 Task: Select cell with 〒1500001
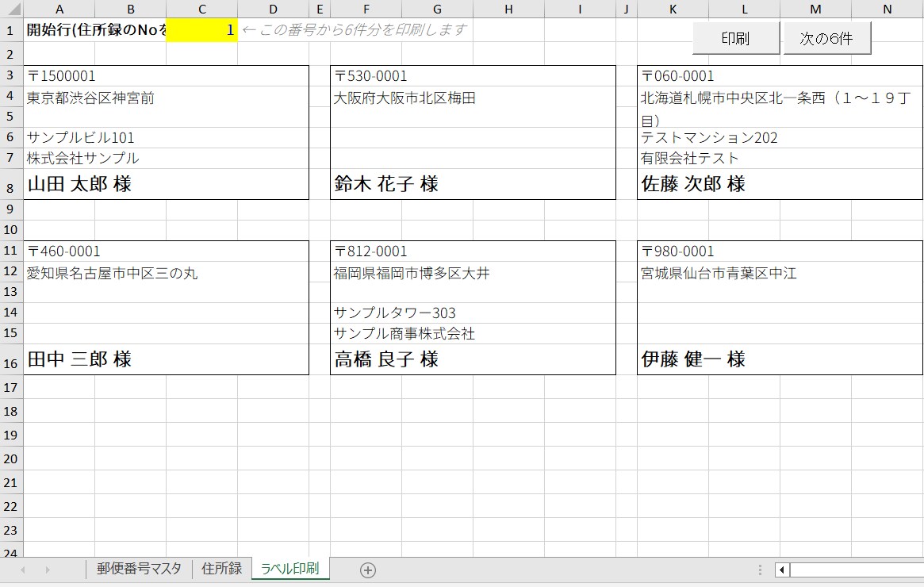[167, 76]
